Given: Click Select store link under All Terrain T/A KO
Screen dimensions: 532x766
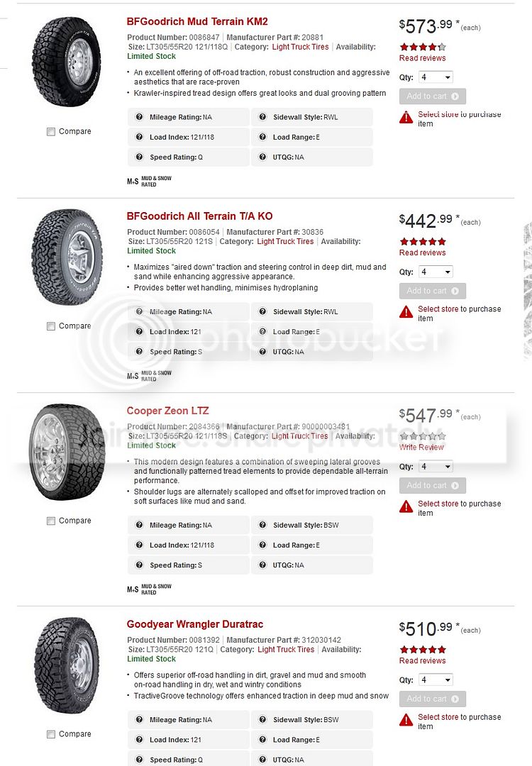Looking at the screenshot, I should pyautogui.click(x=438, y=309).
